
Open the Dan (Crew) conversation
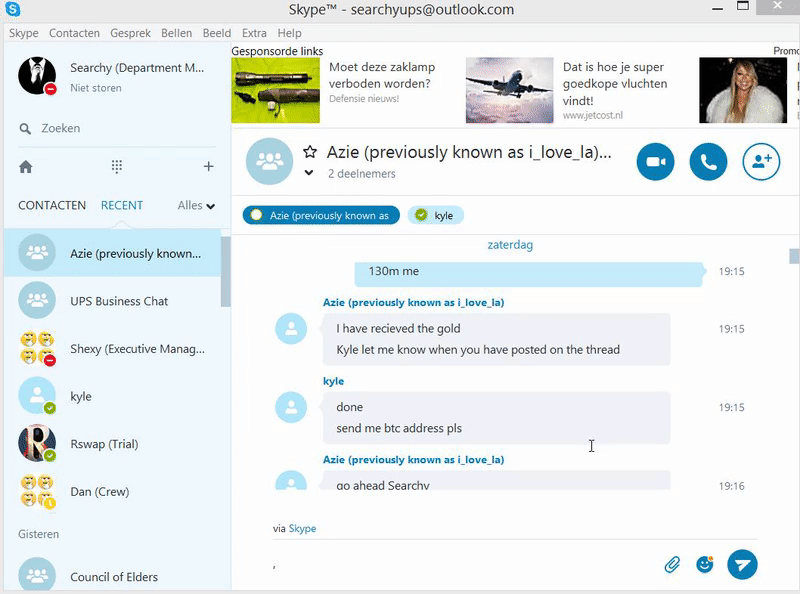112,491
